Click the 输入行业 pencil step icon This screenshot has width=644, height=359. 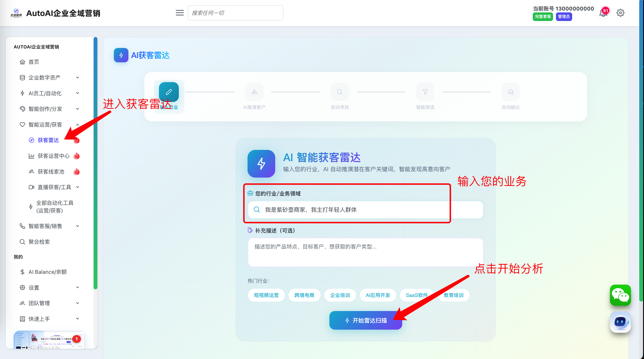tap(169, 92)
